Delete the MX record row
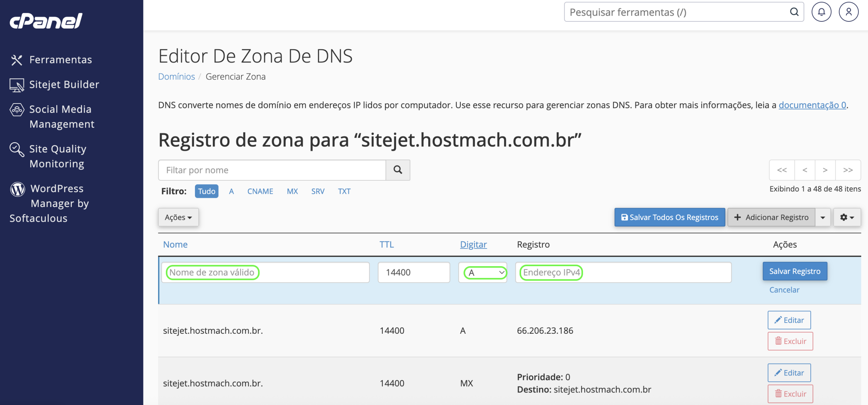 pyautogui.click(x=790, y=393)
